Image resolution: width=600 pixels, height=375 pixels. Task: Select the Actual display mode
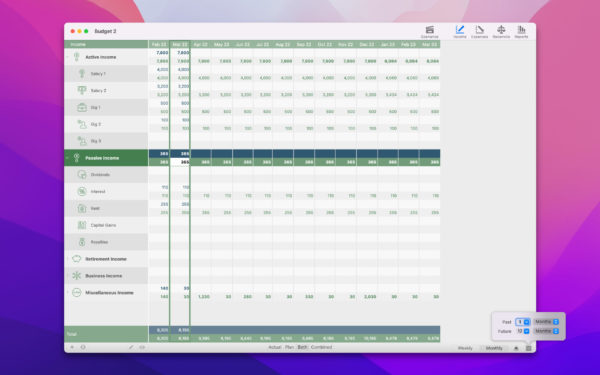[x=274, y=347]
